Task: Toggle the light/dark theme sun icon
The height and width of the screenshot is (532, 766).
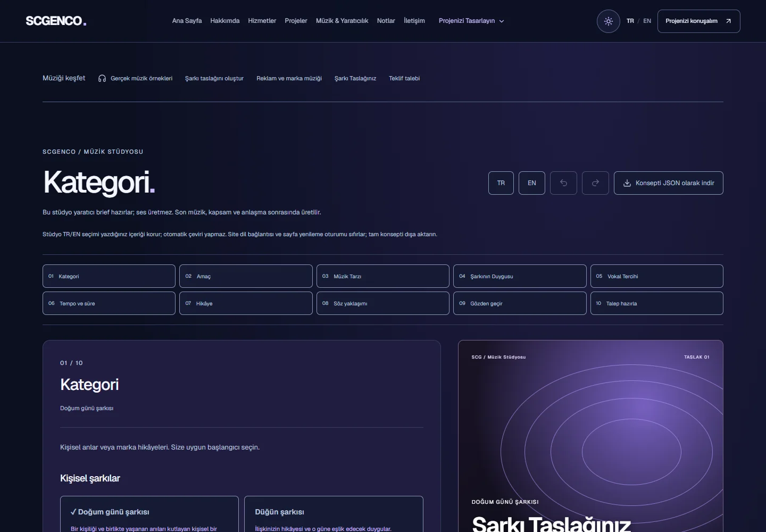Action: 609,21
